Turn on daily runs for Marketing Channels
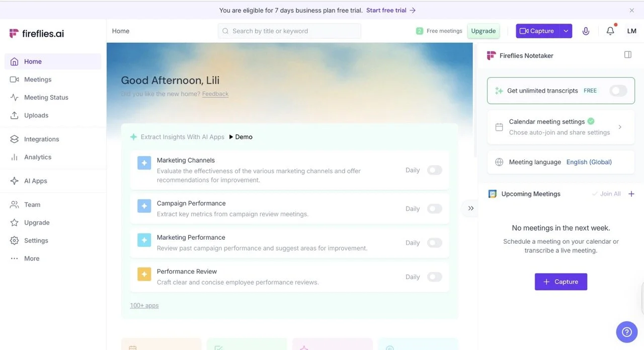This screenshot has height=350, width=644. (434, 170)
